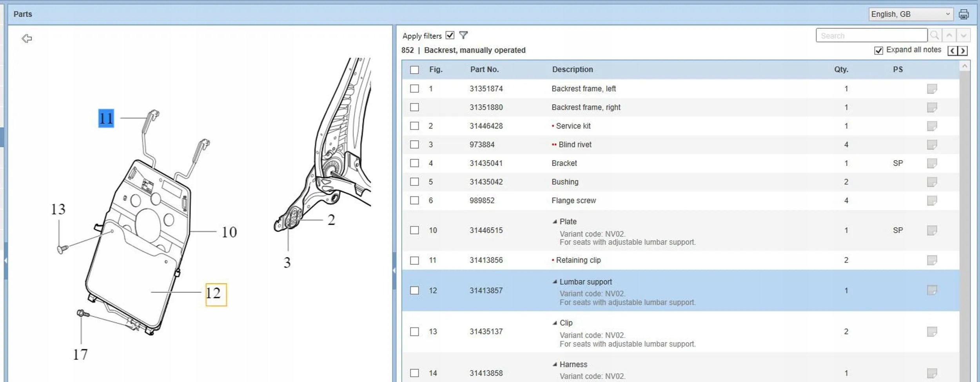Select part number 31435137
Viewport: 980px width, 382px height.
(486, 332)
